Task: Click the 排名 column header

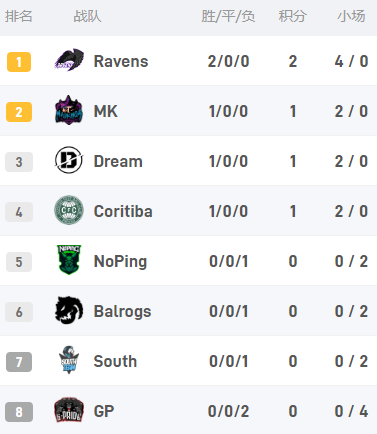Action: pos(19,16)
